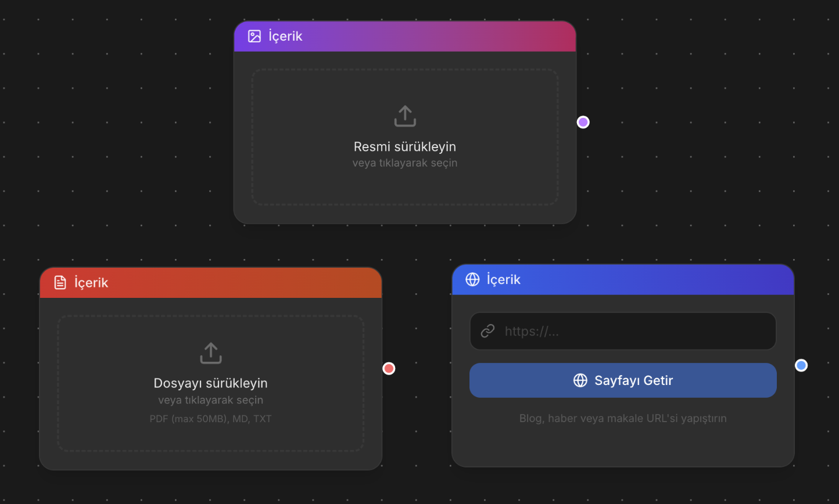Select the İçerik title in purple header
Viewport: 839px width, 504px height.
click(x=285, y=36)
